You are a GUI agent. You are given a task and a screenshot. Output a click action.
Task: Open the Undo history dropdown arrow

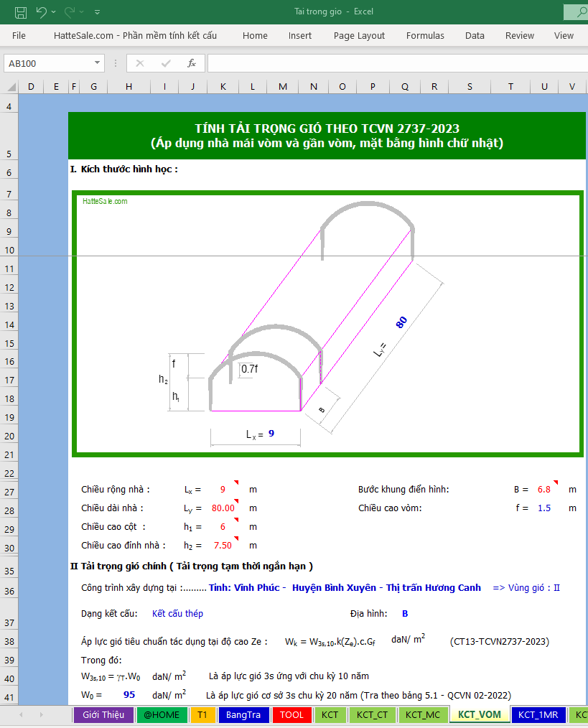click(x=53, y=12)
